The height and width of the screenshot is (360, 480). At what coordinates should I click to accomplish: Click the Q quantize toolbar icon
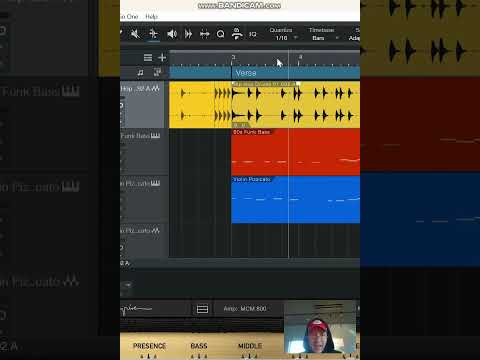click(x=220, y=34)
